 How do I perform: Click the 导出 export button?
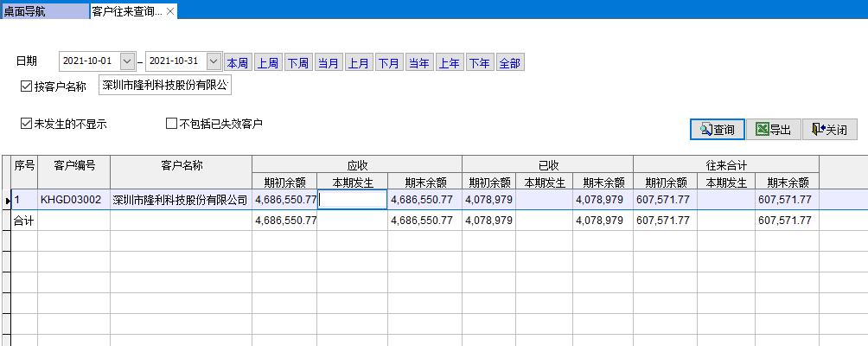[773, 130]
